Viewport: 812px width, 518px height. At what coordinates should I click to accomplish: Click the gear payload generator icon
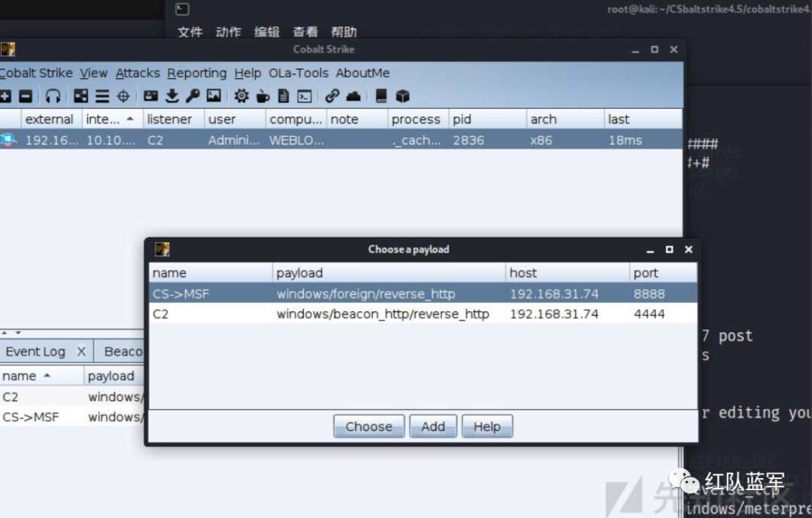pos(241,95)
